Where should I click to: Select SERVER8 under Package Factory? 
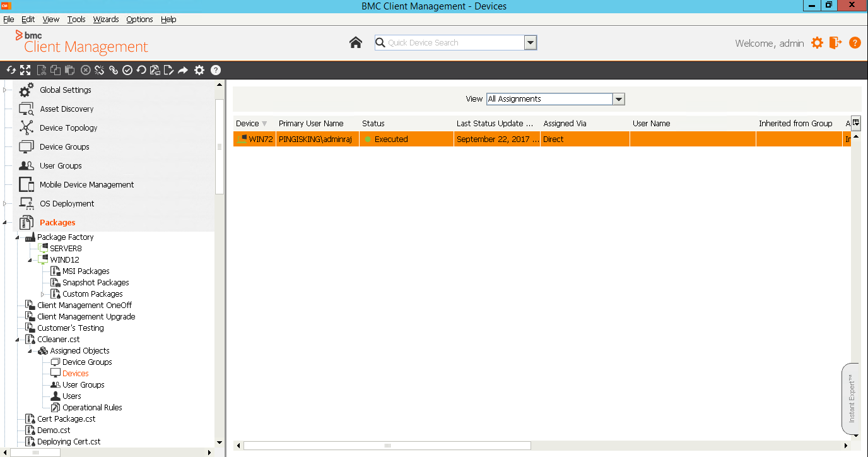click(66, 249)
